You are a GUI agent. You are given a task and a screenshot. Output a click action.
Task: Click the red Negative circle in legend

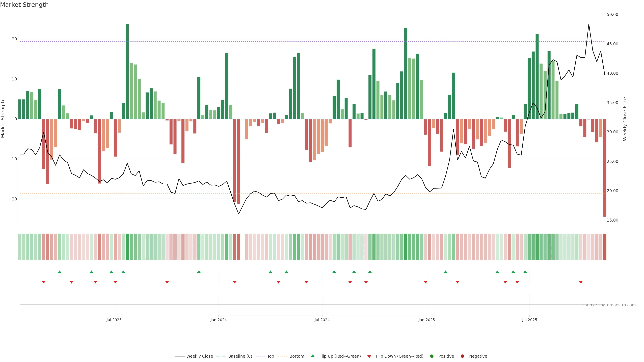(x=462, y=356)
